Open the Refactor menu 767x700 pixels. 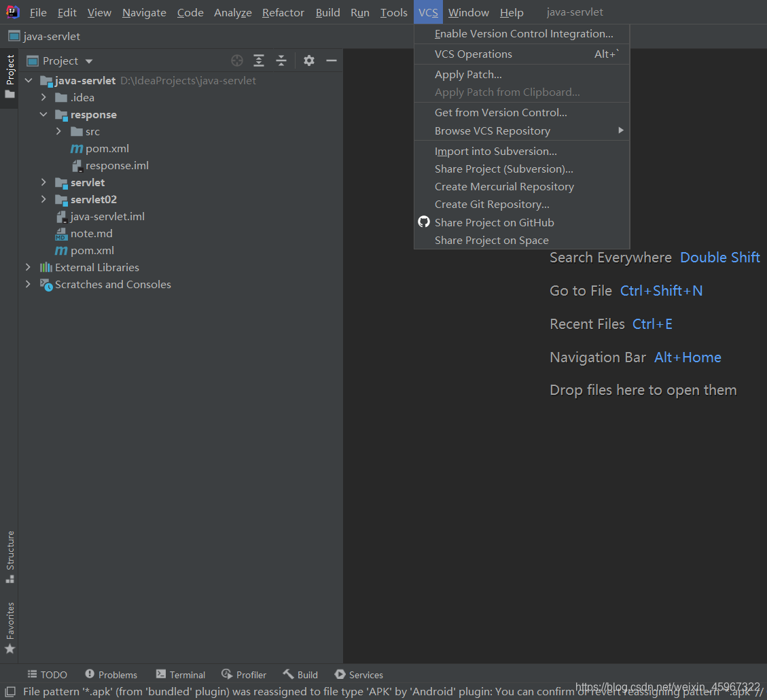click(x=283, y=12)
